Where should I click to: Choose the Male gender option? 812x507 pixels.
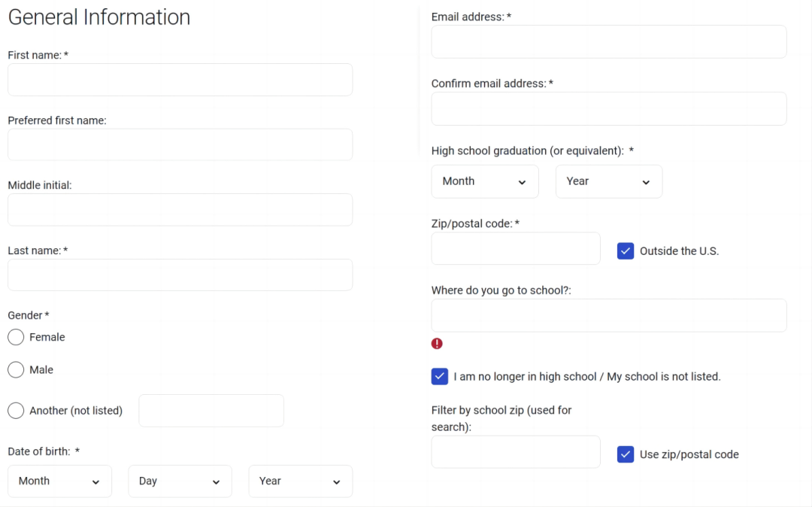click(x=16, y=369)
